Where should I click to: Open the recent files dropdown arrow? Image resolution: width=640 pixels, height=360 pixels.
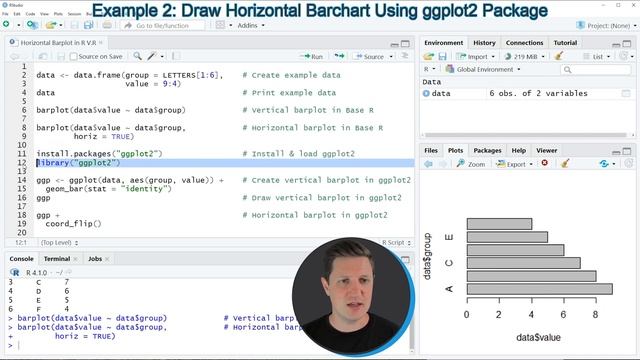(61, 25)
